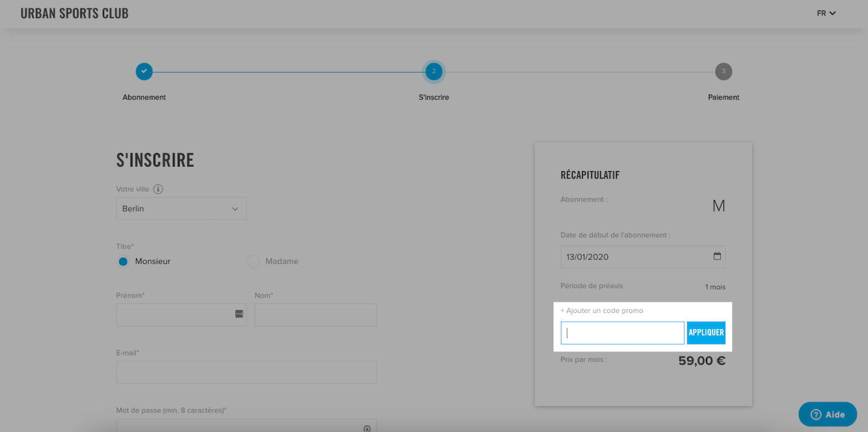Click the Appliquer button
The height and width of the screenshot is (432, 868).
pos(706,333)
